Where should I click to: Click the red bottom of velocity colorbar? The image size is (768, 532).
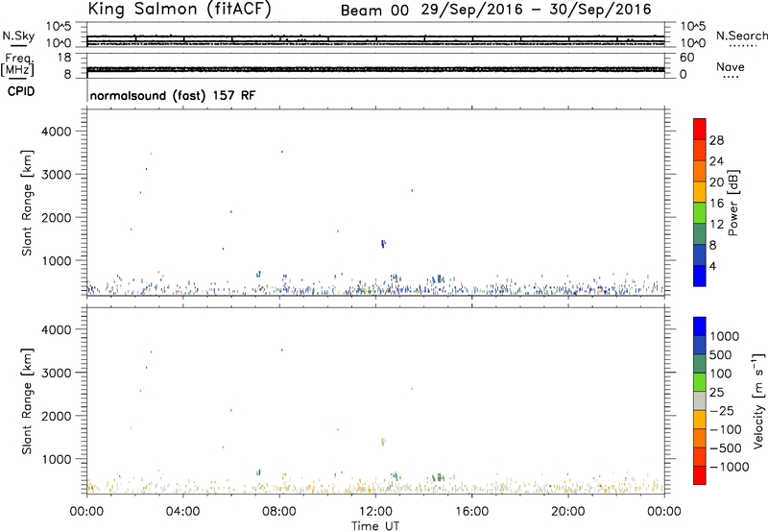[x=700, y=475]
